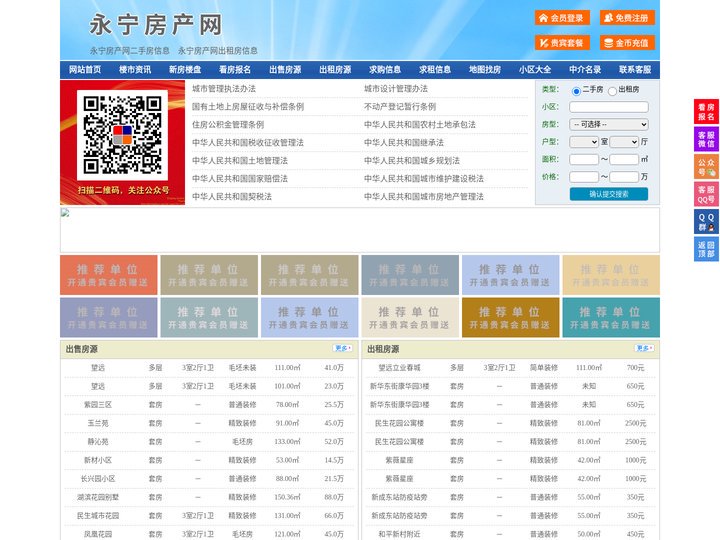Open the 出租房源 nav item
720x540 pixels.
click(335, 70)
